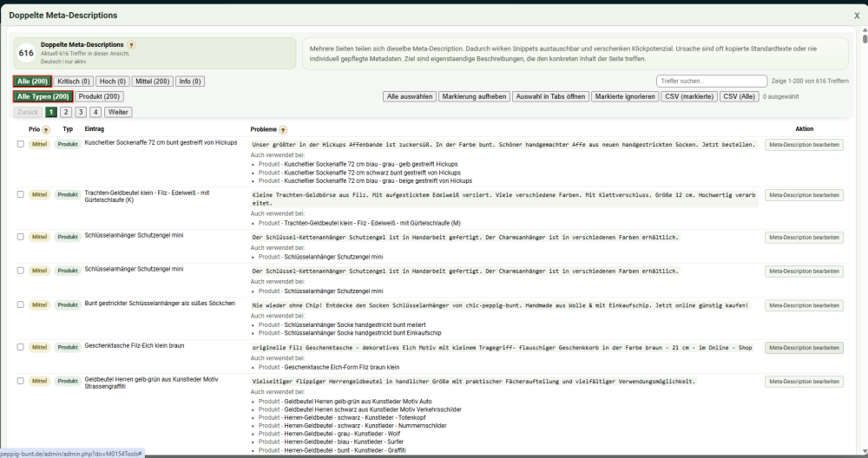Filter by Hoch (0) priority
This screenshot has width=868, height=458.
click(x=112, y=82)
